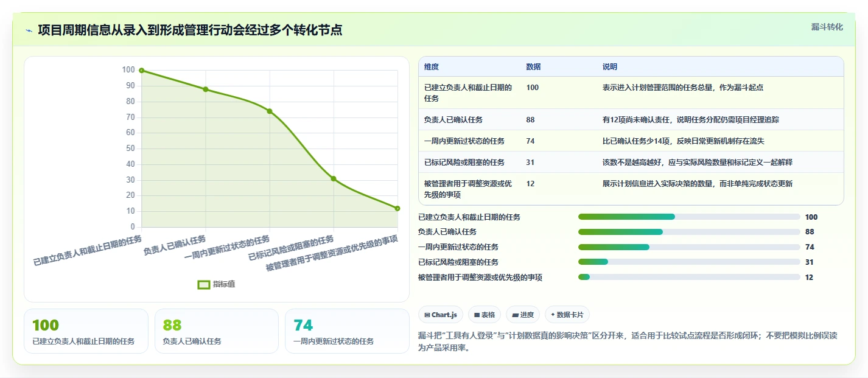
Task: Click progress bar for 被管理者用于调整资源或优先级的事项
Action: tap(689, 278)
